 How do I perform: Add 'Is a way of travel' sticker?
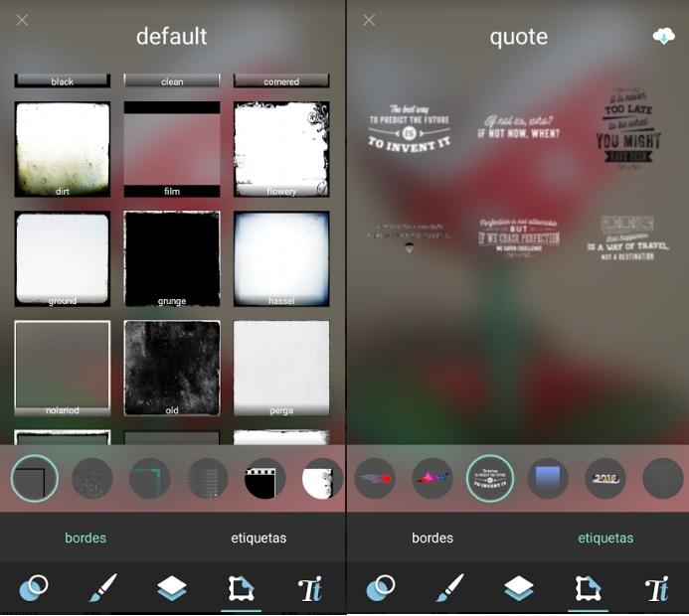coord(628,237)
